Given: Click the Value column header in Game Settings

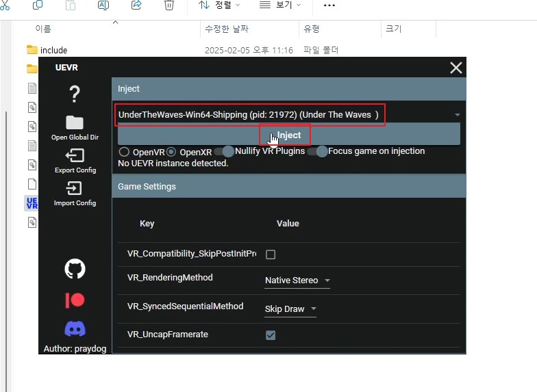Looking at the screenshot, I should (x=288, y=223).
